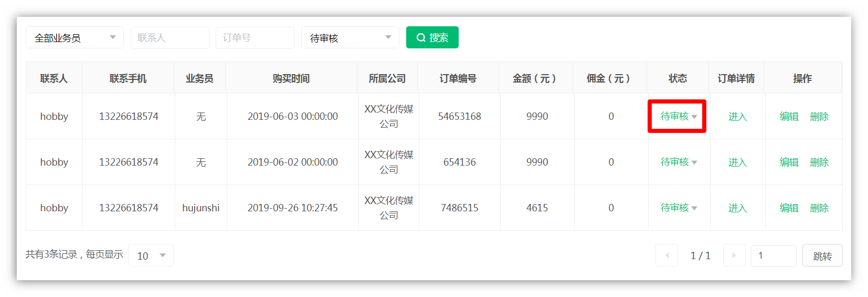
Task: Select order number 54653168 cell
Action: (460, 116)
